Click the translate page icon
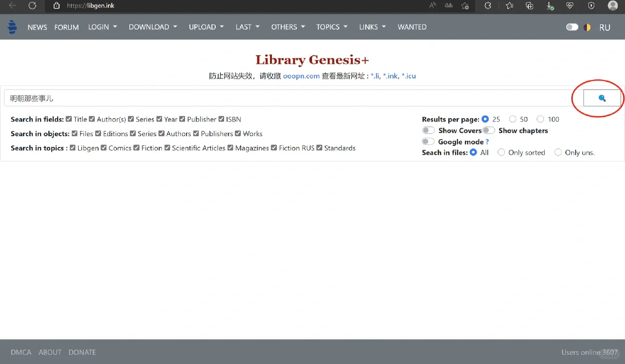The width and height of the screenshot is (625, 364). point(449,6)
